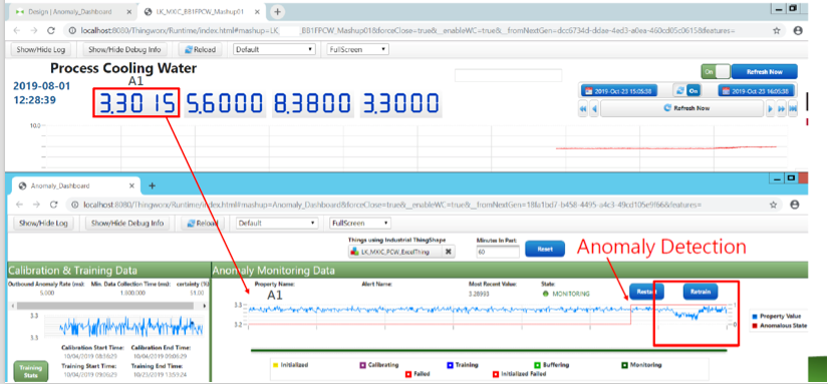Step forward one interval with the right arrow
The width and height of the screenshot is (828, 384).
pyautogui.click(x=770, y=109)
